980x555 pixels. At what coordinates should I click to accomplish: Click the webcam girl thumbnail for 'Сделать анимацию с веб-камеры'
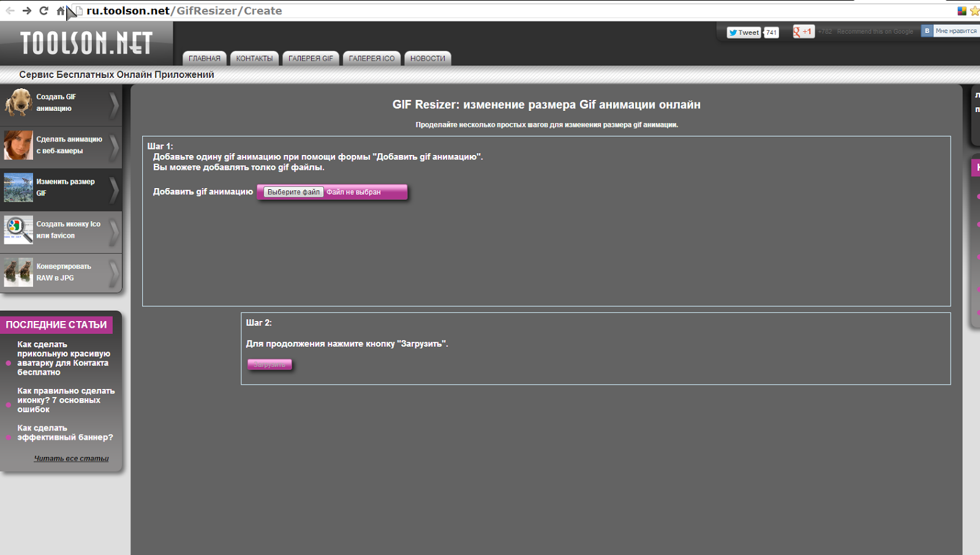18,145
